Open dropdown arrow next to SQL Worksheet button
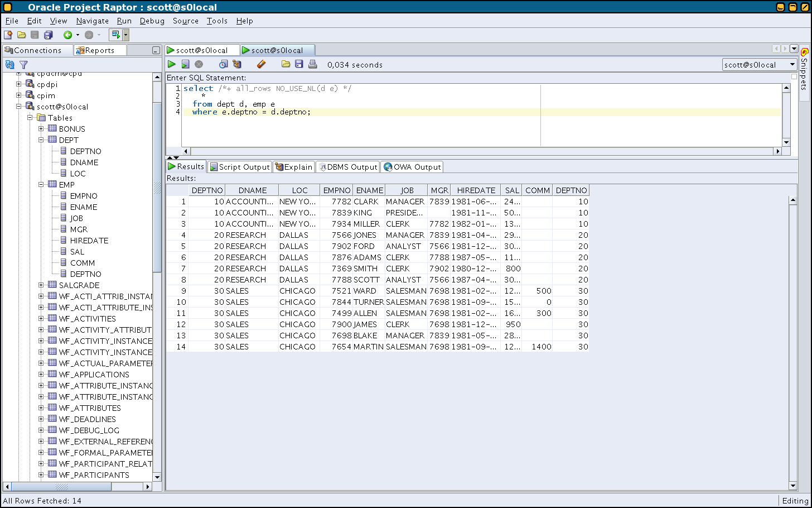812x508 pixels. (126, 35)
